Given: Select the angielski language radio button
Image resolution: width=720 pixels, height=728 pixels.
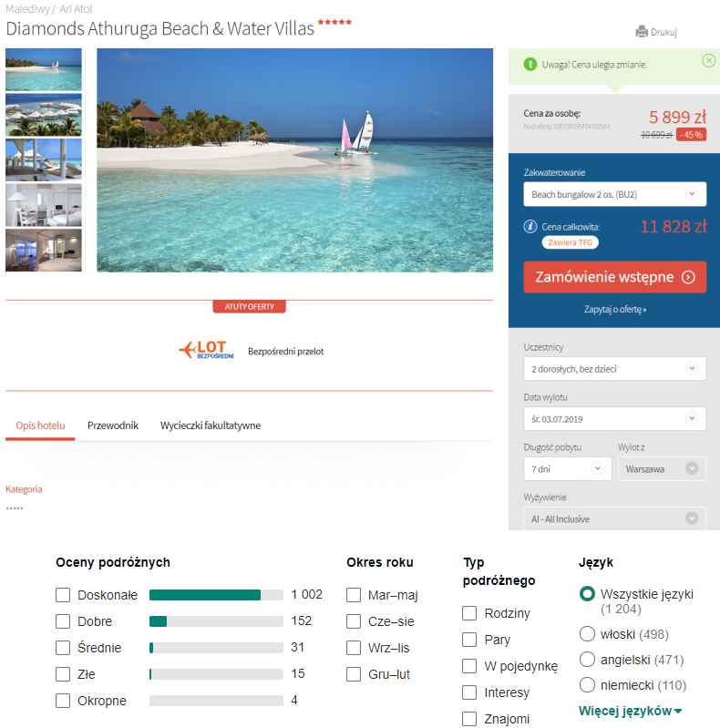Looking at the screenshot, I should click(587, 660).
